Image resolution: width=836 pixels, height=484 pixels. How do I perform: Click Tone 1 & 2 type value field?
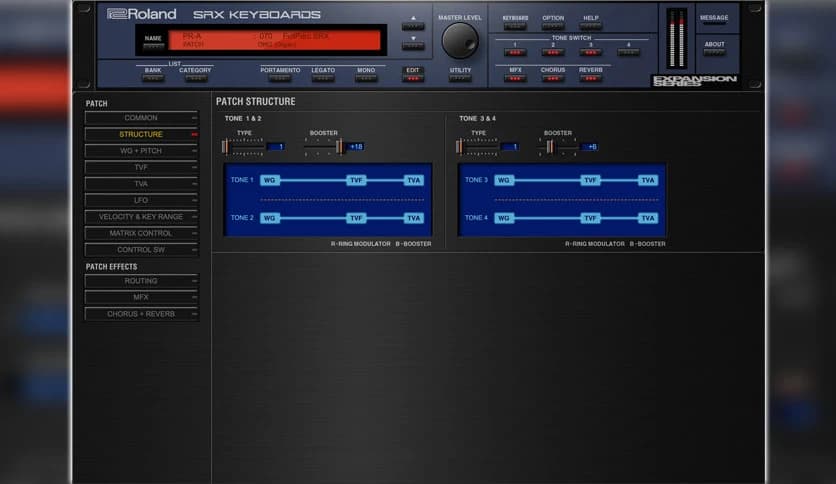(276, 147)
